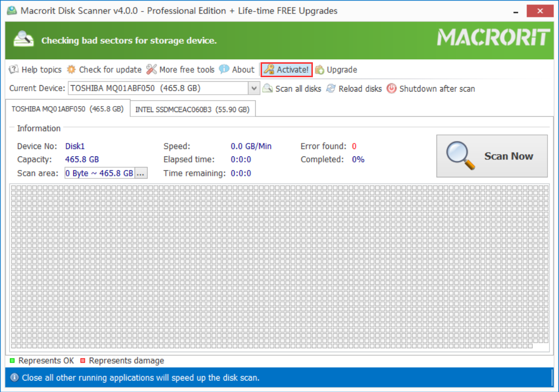Click the Scan all disks icon
Image resolution: width=559 pixels, height=392 pixels.
click(268, 88)
